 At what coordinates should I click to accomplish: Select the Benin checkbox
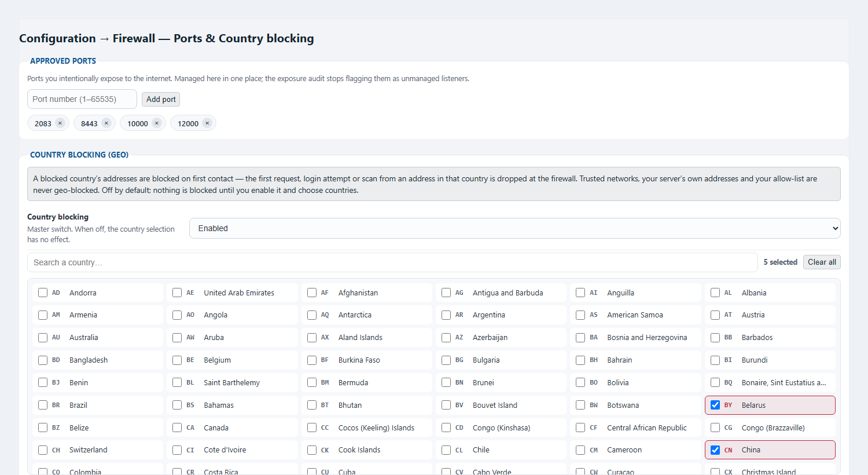(x=43, y=382)
